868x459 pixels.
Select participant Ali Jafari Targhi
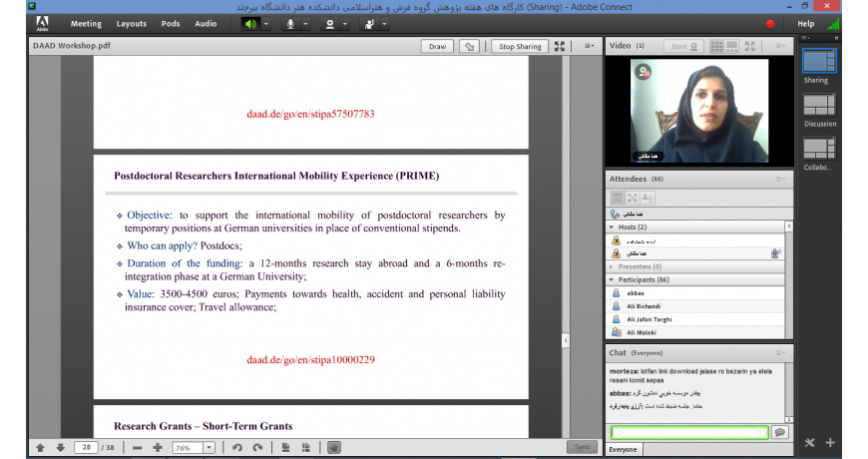coord(695,319)
